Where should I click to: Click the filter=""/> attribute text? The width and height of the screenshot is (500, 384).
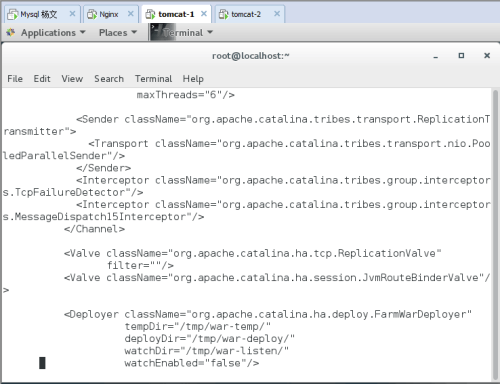(x=140, y=266)
